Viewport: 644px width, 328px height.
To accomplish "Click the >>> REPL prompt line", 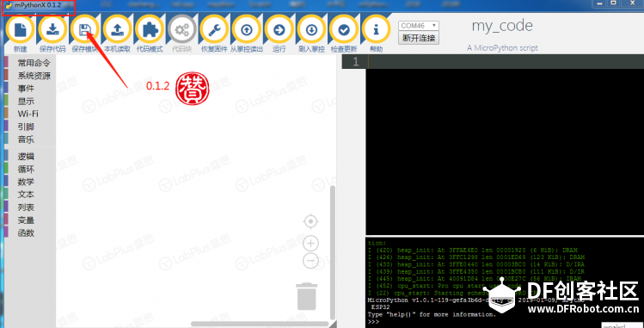I will pos(374,321).
